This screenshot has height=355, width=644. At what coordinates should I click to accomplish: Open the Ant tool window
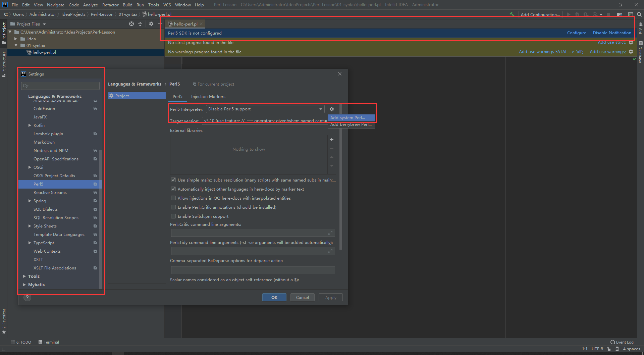point(641,29)
